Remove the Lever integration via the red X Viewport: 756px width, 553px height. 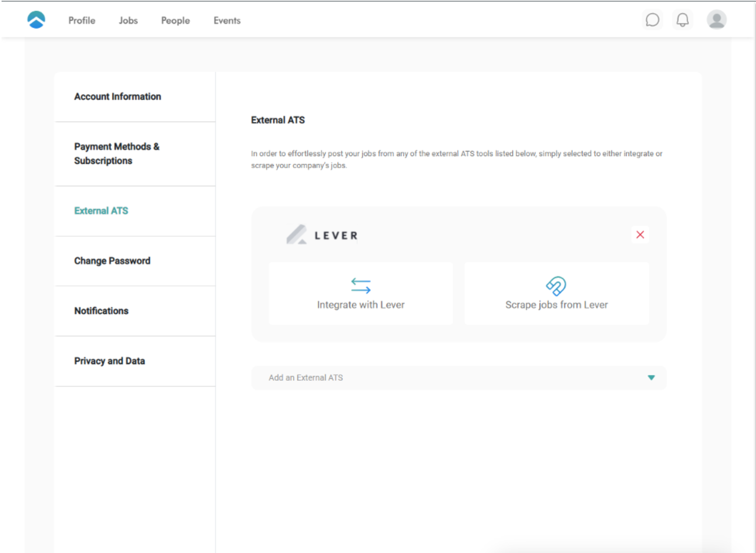pos(640,234)
